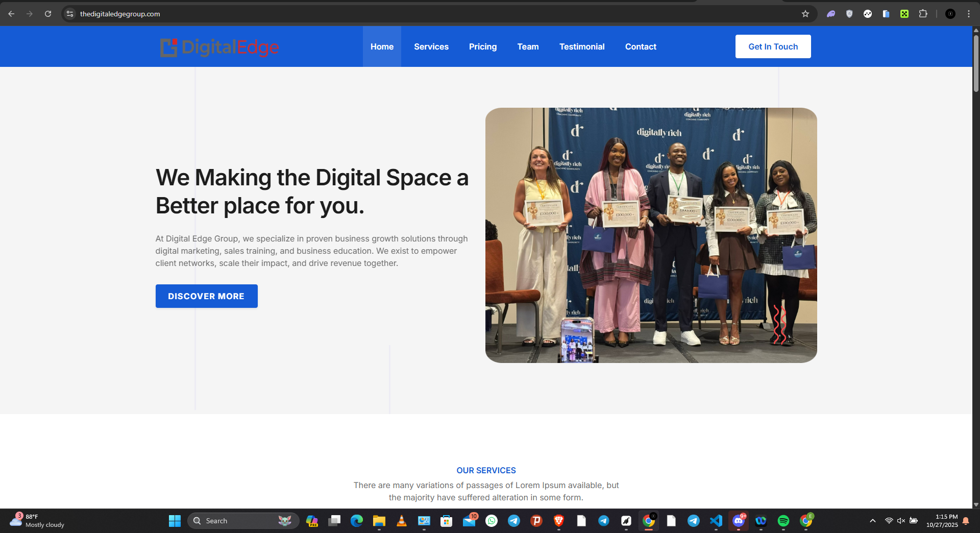Select the Testimonial nav item
This screenshot has height=533, width=980.
click(x=581, y=46)
